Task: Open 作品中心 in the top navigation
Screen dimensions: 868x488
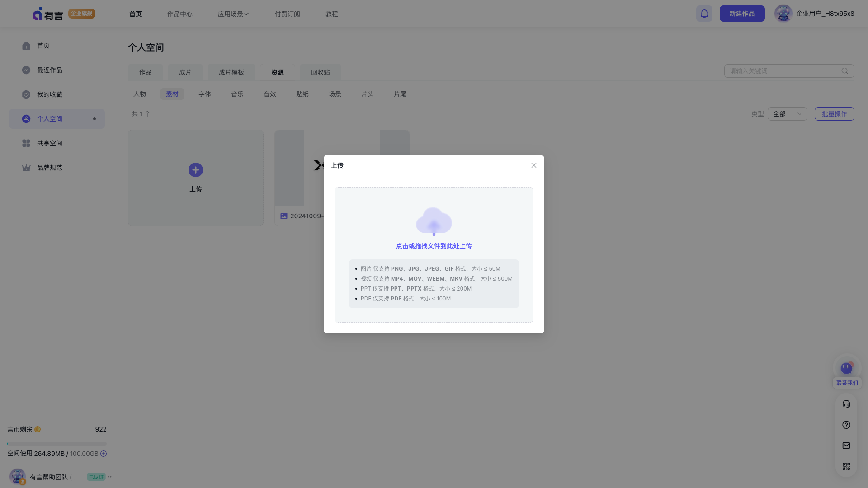Action: [x=180, y=14]
